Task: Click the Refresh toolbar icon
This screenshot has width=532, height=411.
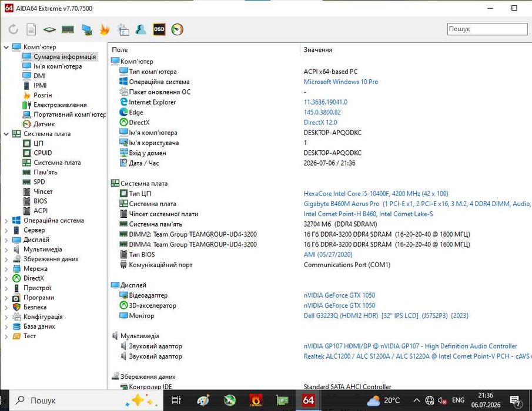Action: tap(14, 29)
